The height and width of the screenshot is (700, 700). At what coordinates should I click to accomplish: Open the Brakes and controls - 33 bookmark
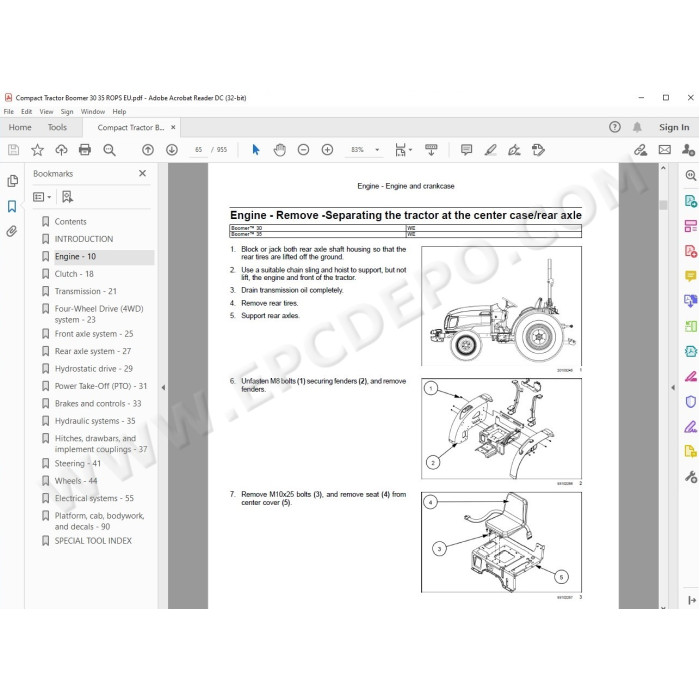[98, 403]
